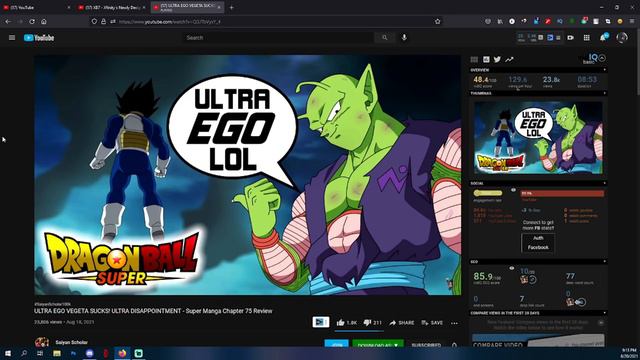
Task: Toggle the eye icon next to SEO score
Action: (511, 268)
